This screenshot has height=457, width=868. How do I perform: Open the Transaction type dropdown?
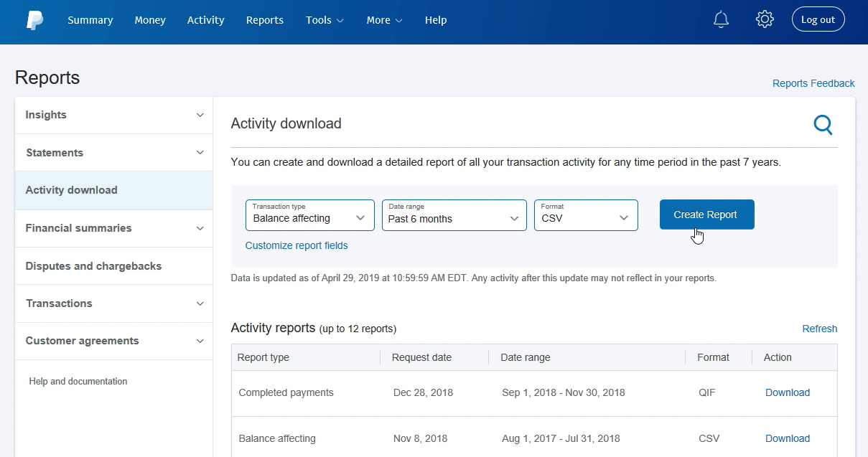coord(310,215)
